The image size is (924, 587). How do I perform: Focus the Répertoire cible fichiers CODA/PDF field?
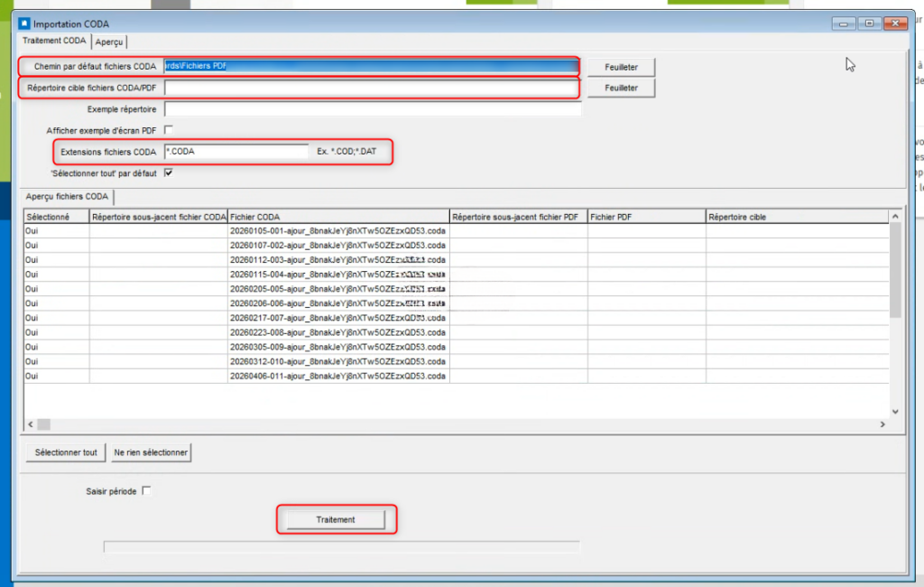370,89
